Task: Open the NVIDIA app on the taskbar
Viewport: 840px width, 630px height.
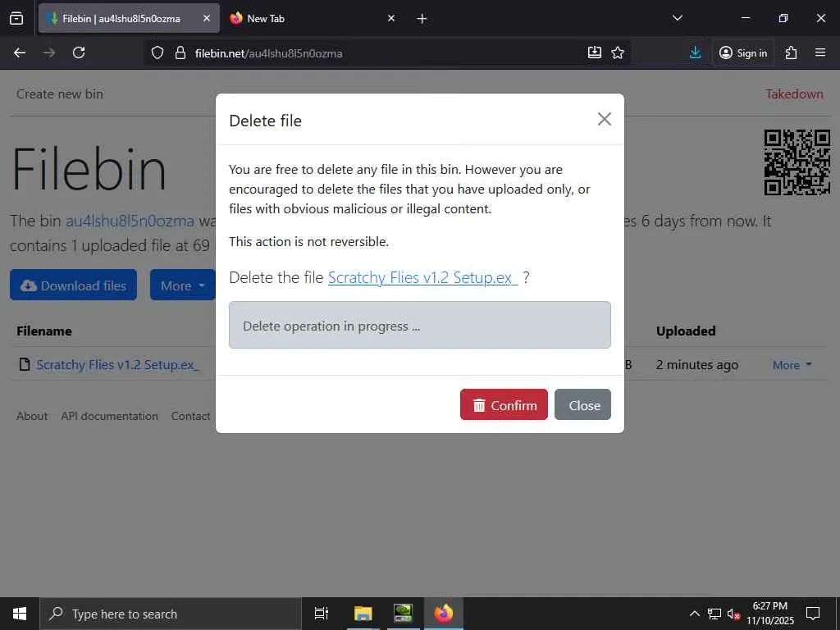Action: tap(403, 614)
